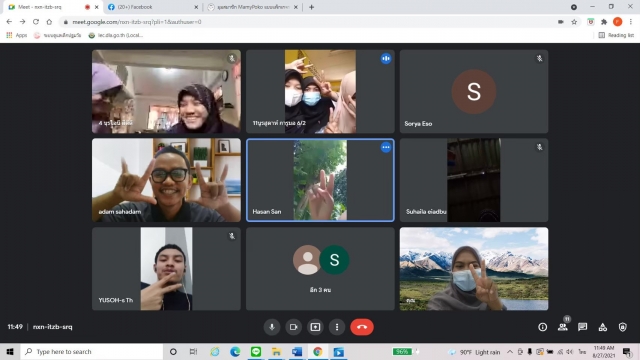Viewport: 640px width, 360px height.
Task: Show the participants people panel
Action: click(563, 327)
